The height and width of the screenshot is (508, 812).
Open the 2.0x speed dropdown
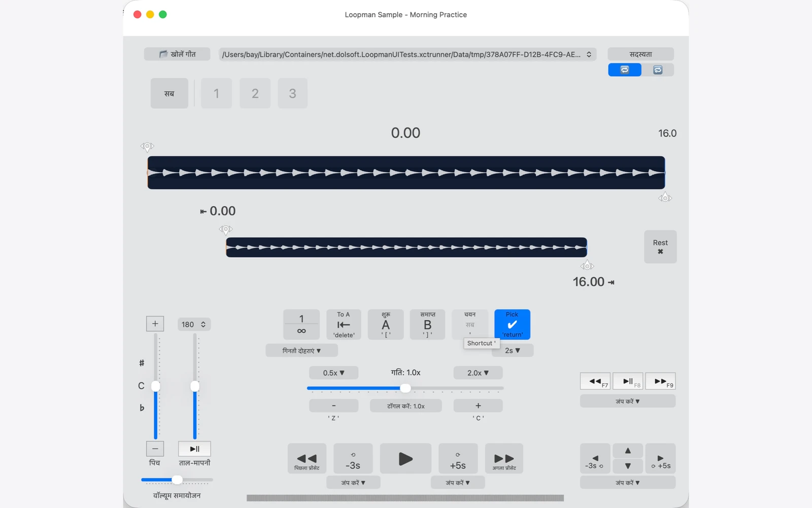[x=478, y=373]
